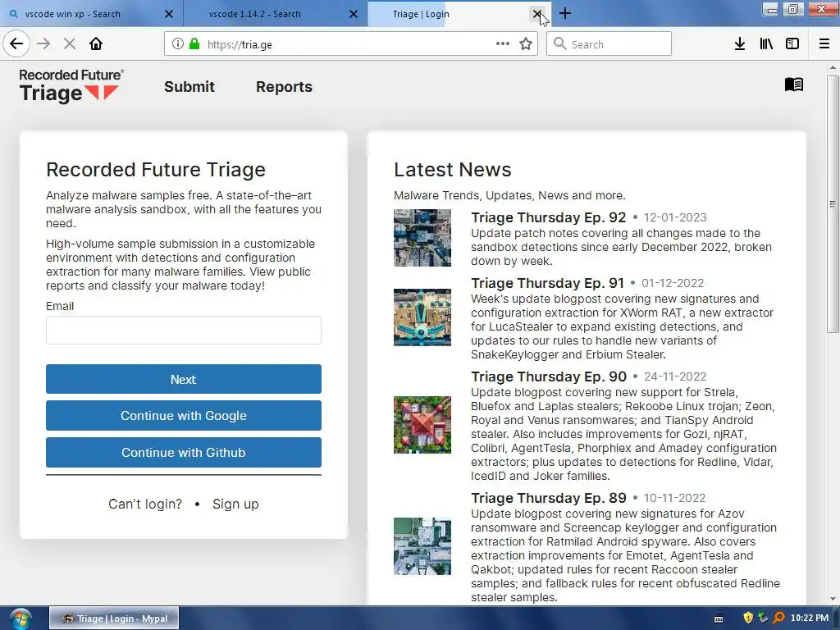
Task: Open the library bookshelf icon
Action: [x=766, y=44]
